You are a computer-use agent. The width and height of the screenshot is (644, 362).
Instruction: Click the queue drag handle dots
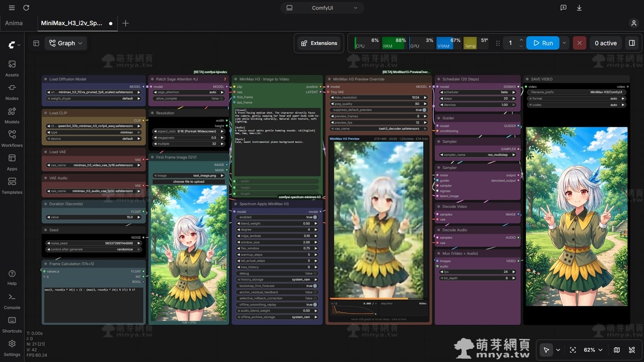[x=498, y=43]
